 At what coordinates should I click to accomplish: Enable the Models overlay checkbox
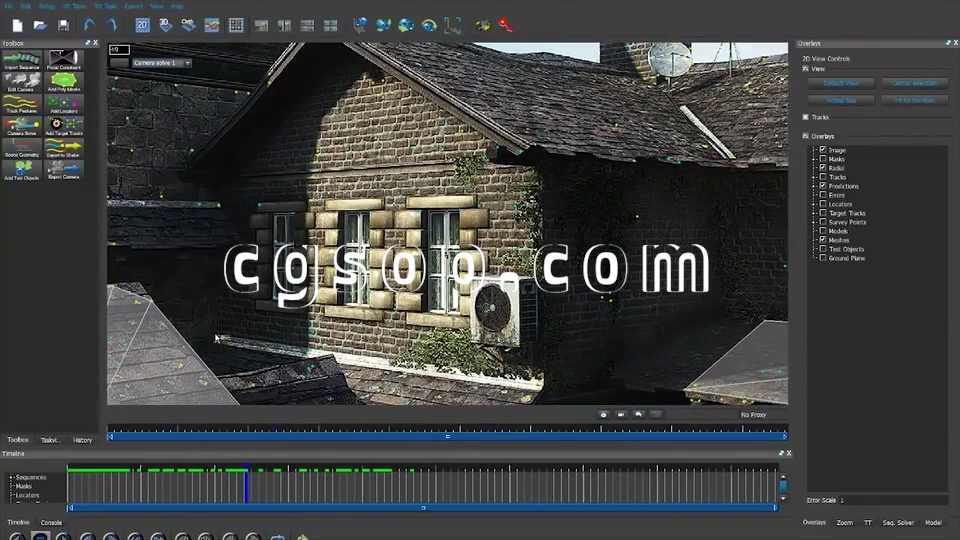[823, 231]
